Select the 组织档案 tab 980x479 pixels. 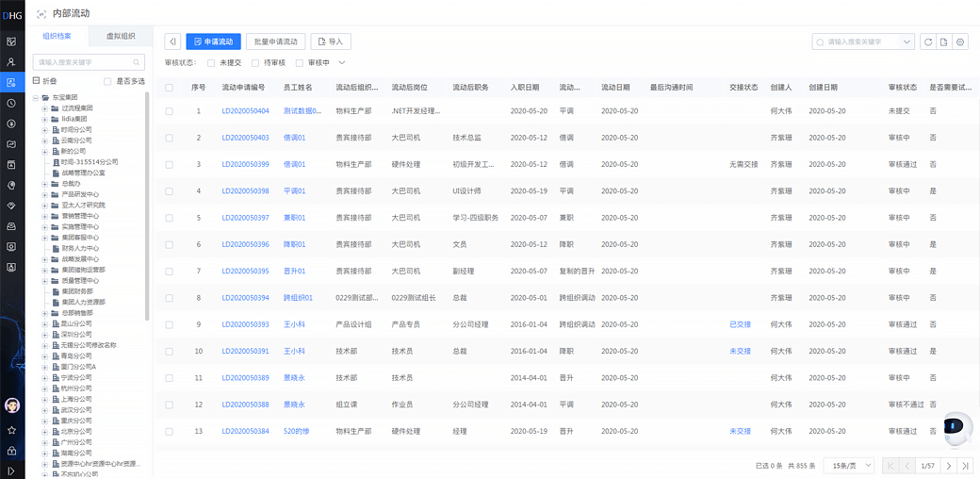(57, 37)
